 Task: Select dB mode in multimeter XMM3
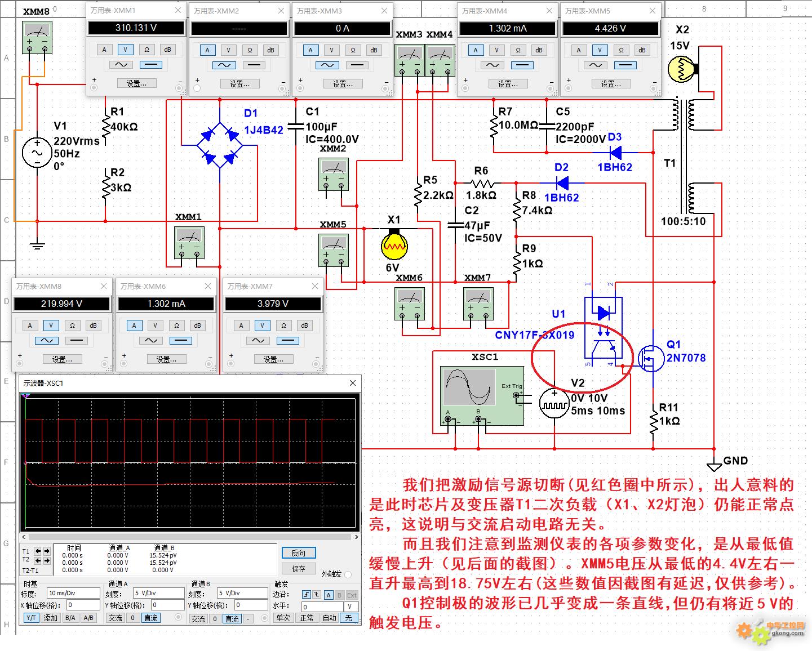pyautogui.click(x=374, y=50)
